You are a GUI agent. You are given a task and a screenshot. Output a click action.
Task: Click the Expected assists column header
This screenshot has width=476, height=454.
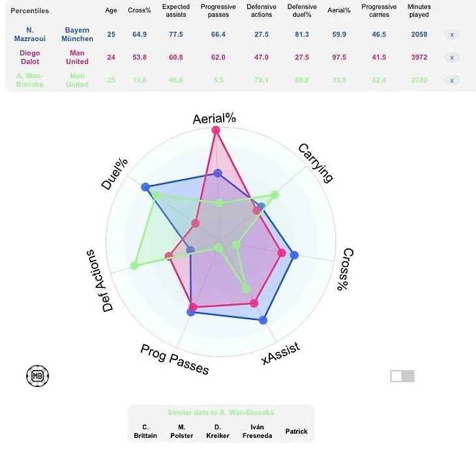pos(176,10)
